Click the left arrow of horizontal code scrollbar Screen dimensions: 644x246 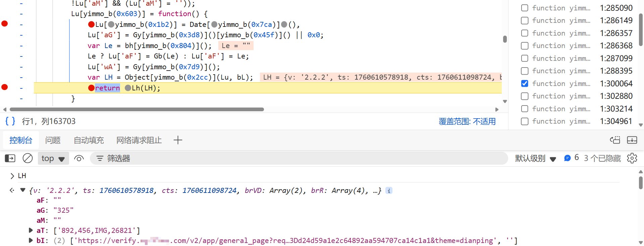pyautogui.click(x=5, y=110)
